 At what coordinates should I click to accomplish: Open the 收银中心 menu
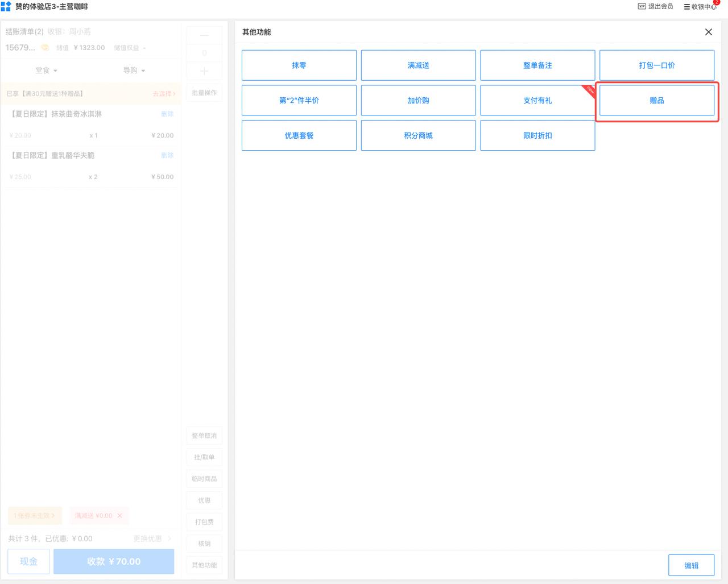tap(700, 7)
